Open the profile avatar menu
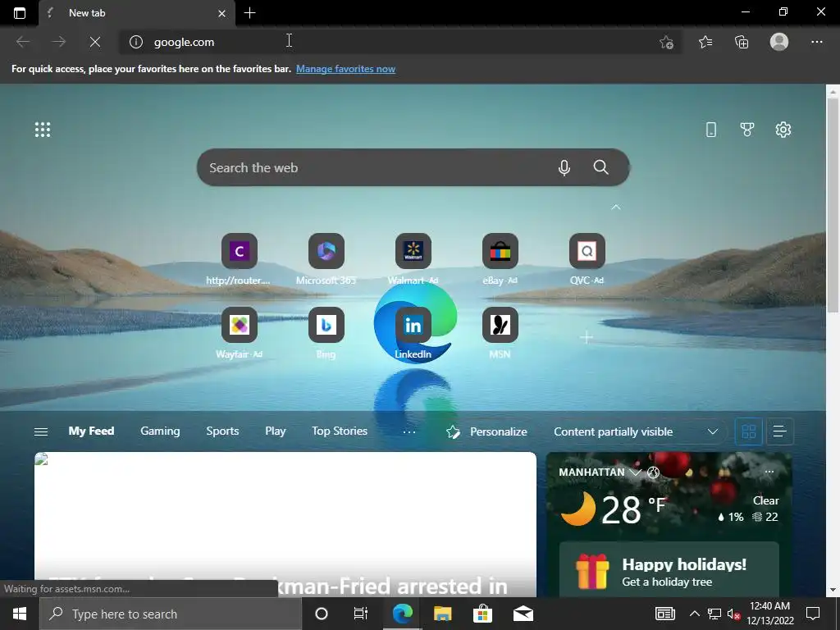Viewport: 840px width, 630px height. tap(779, 42)
